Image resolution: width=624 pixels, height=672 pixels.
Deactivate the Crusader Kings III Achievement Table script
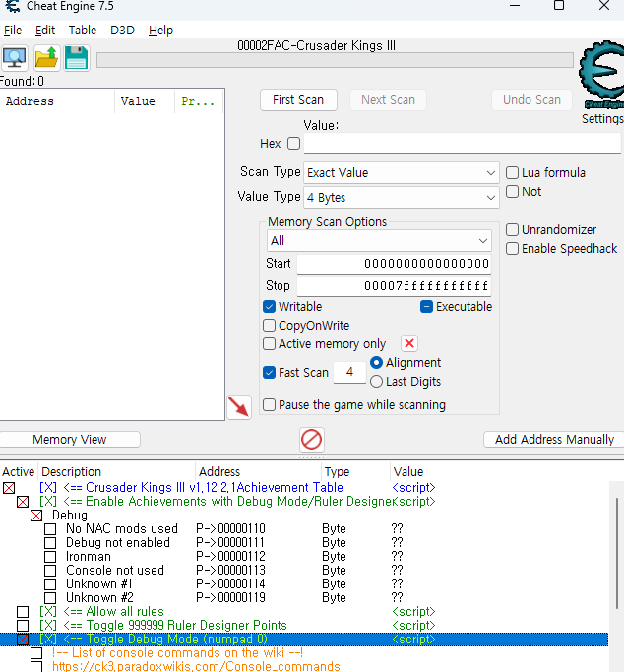point(10,488)
